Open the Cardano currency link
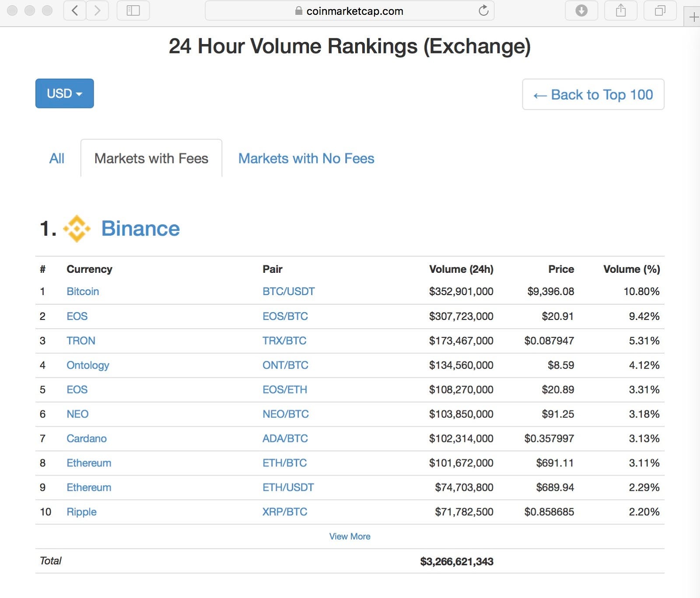This screenshot has height=598, width=700. (x=87, y=438)
